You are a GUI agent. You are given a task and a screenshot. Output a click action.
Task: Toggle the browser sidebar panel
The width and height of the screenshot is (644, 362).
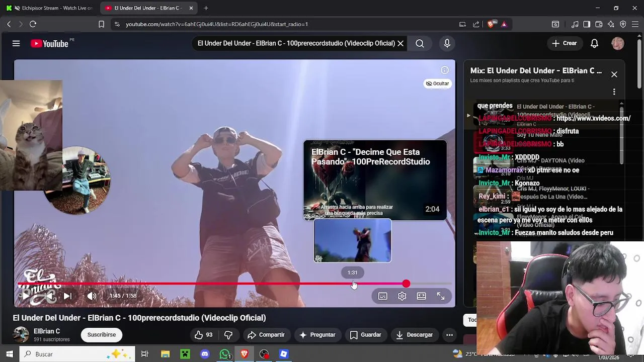click(x=587, y=24)
